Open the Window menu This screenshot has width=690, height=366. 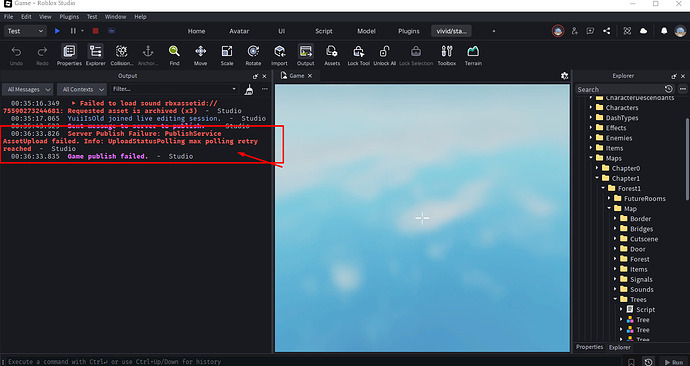[115, 17]
